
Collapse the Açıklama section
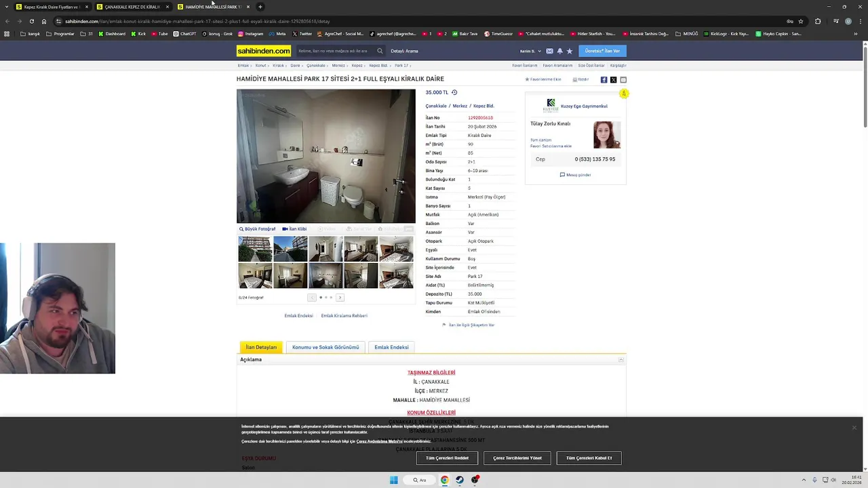pyautogui.click(x=621, y=360)
